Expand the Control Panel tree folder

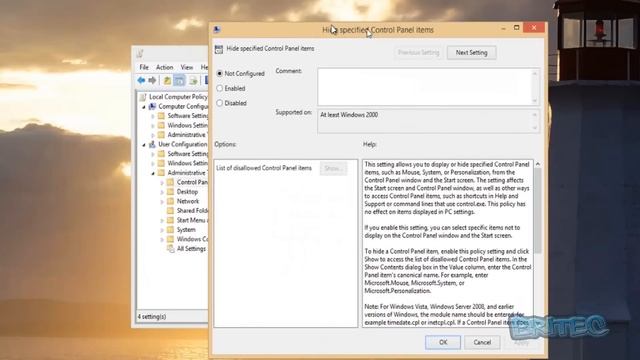162,182
